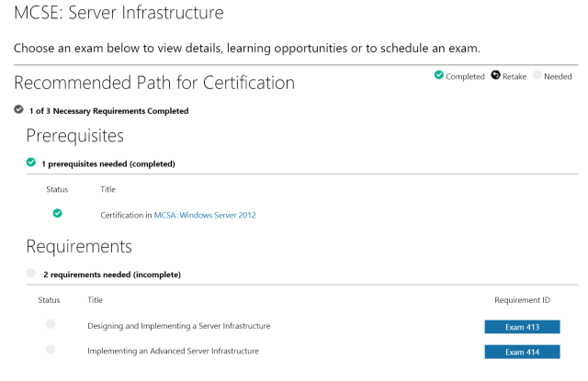Select the 'Designing and Implementing a Server Infrastructure' title

tap(178, 326)
